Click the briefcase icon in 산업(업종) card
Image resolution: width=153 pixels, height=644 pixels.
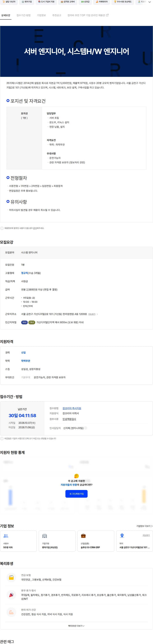click(83, 536)
